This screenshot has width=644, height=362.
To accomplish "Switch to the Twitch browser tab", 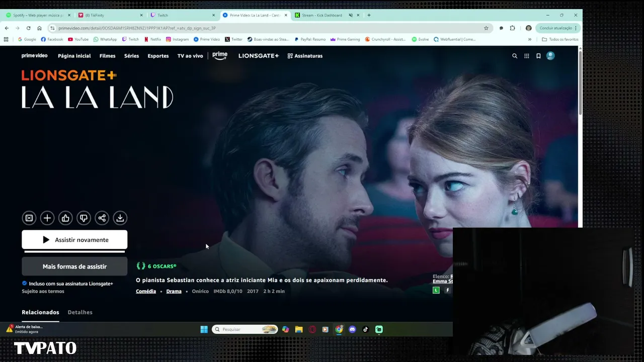I will [x=183, y=15].
